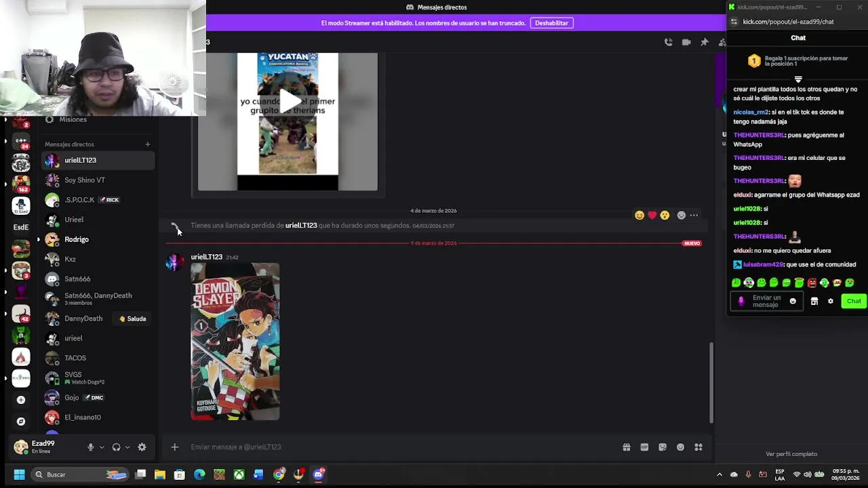
Task: Add the surprised face reaction
Action: click(665, 216)
